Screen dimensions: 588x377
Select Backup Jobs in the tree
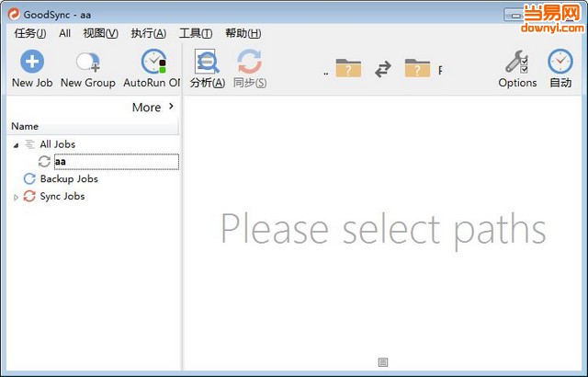click(69, 178)
